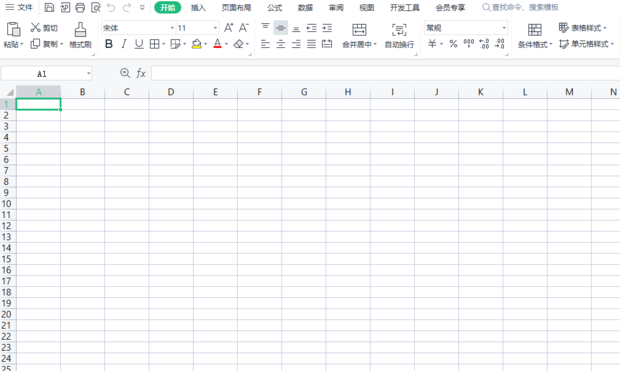Click the fill color bucket icon
Screen dimensions: 620x371
click(197, 44)
